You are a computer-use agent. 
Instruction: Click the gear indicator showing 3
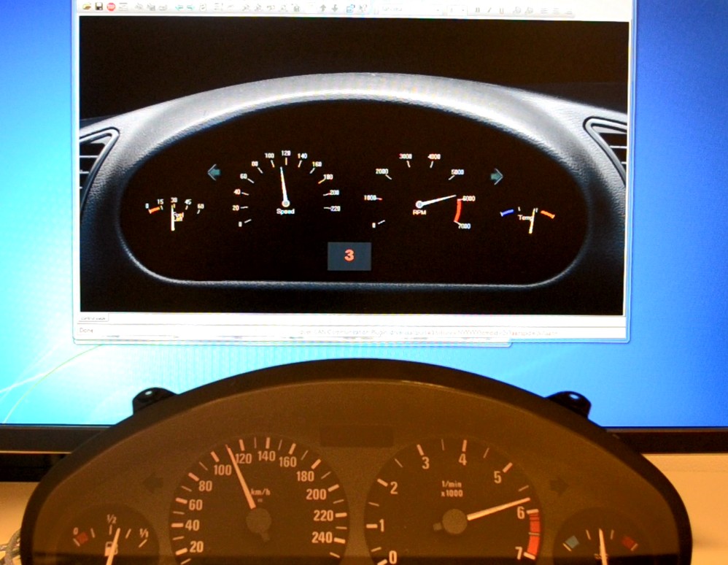pos(349,255)
